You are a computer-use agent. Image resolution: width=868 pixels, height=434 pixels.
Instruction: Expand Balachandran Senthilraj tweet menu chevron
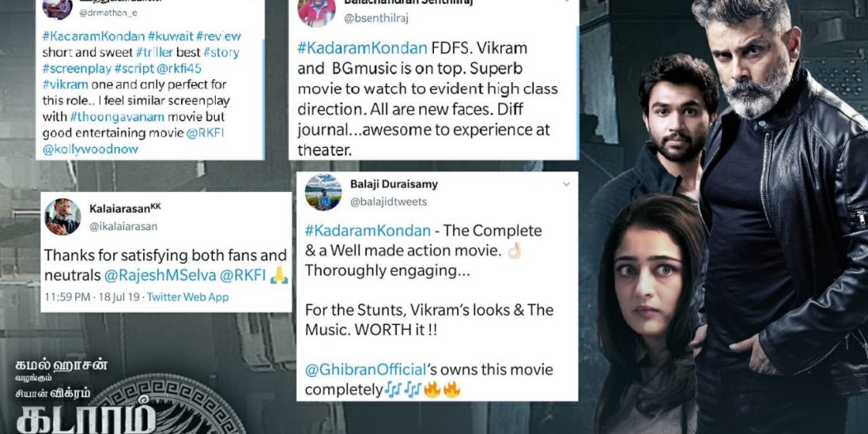pos(566,1)
